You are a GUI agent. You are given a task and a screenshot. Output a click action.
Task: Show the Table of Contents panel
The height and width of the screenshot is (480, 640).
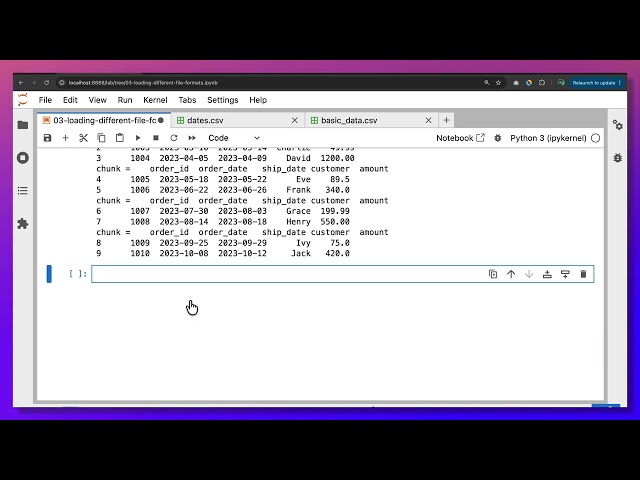[23, 191]
